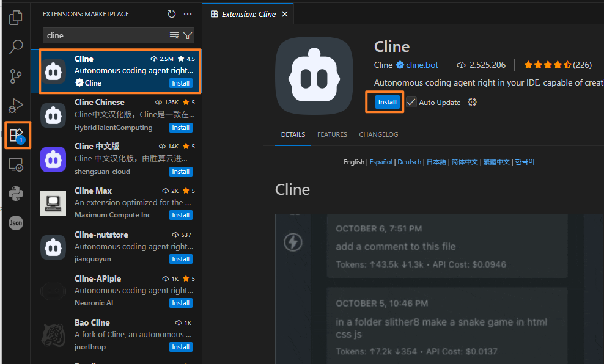
Task: Select the Cline-nutstore extension
Action: [x=116, y=247]
